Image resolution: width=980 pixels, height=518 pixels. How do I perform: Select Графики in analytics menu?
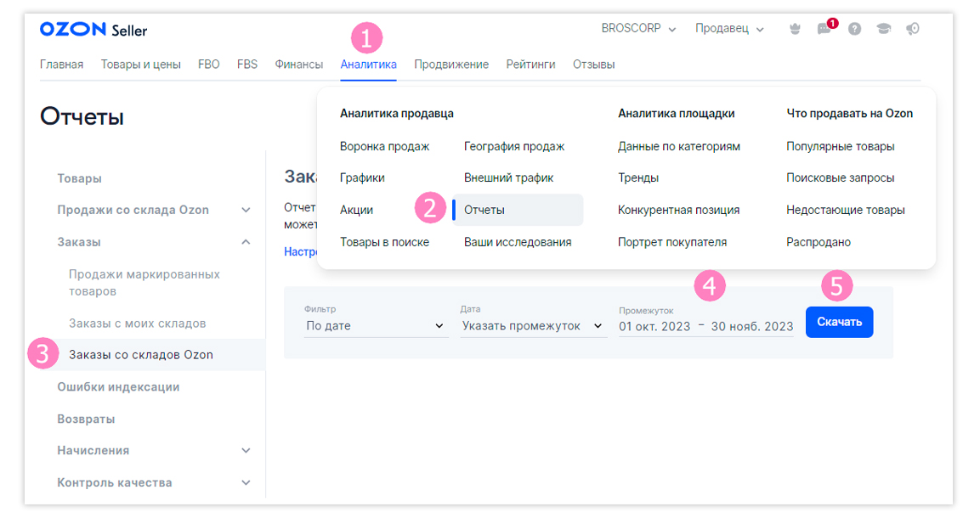pyautogui.click(x=362, y=177)
